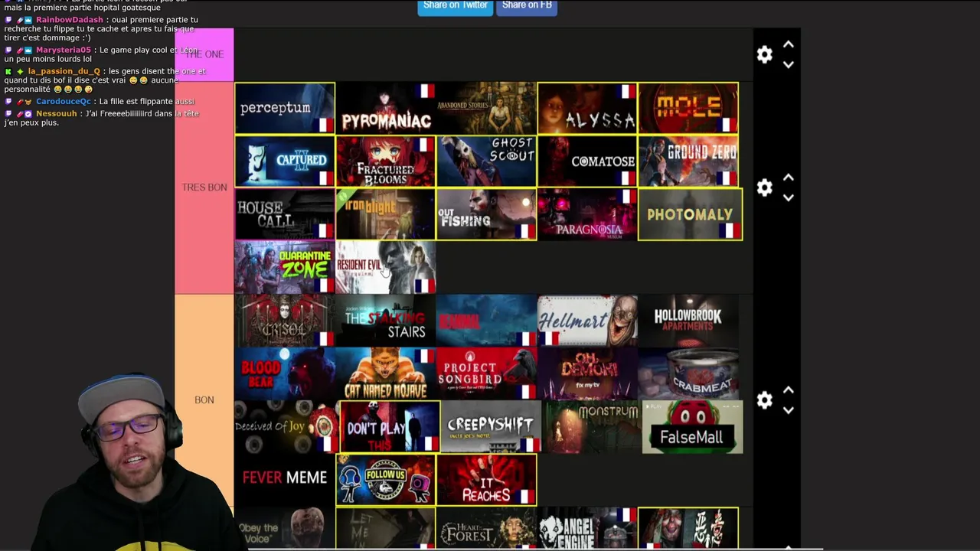
Task: Click chat username Nessouuh
Action: point(57,113)
